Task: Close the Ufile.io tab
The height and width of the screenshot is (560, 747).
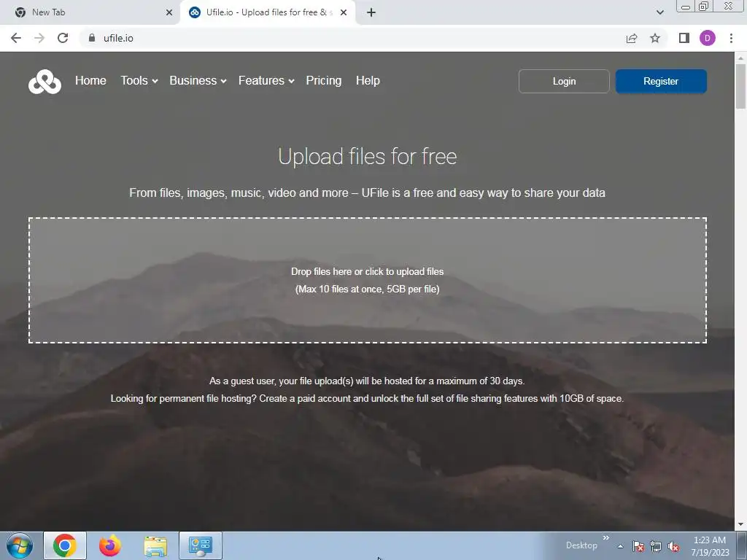Action: [x=344, y=12]
